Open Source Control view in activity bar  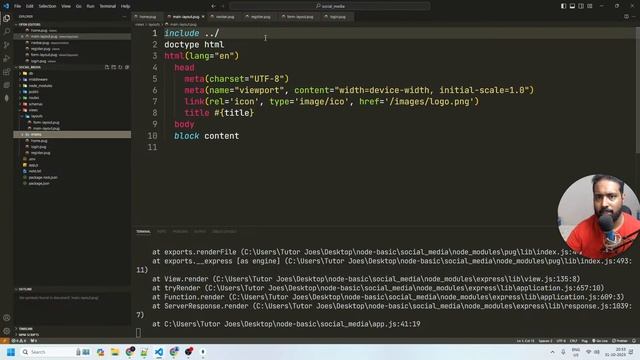pyautogui.click(x=7, y=45)
